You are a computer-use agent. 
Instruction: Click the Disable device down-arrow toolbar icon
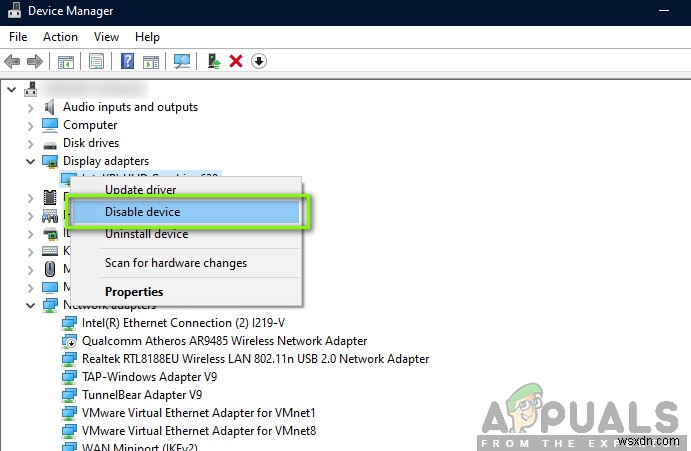point(259,61)
